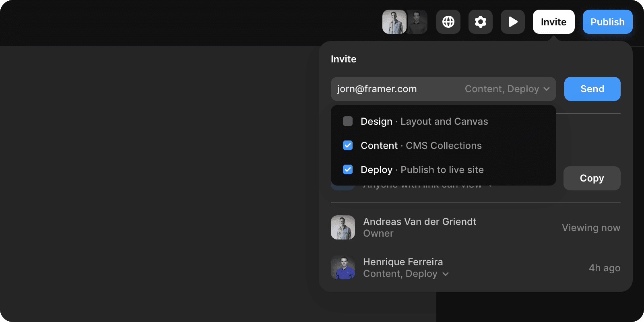The width and height of the screenshot is (644, 322).
Task: Click Andreas Van der Griendt's avatar in member list
Action: point(343,227)
